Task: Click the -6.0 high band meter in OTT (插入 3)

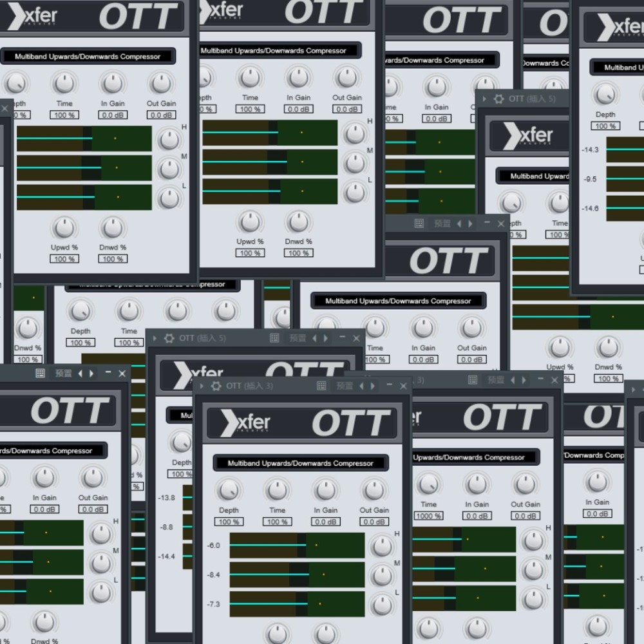Action: coord(297,545)
